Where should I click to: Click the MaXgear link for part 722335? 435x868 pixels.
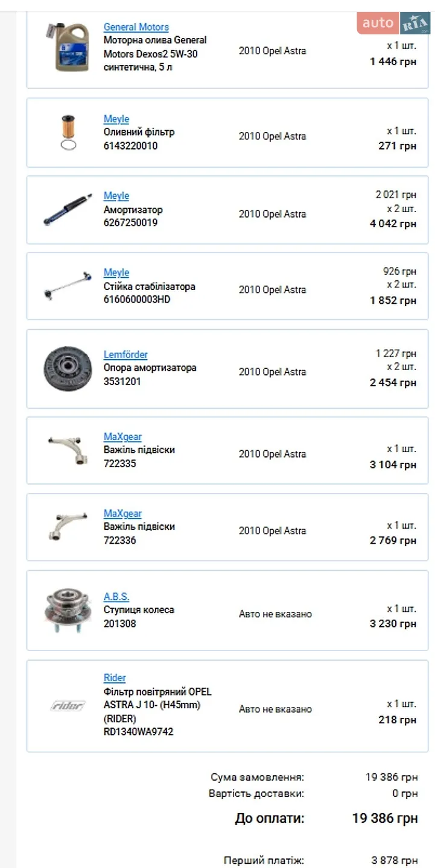(x=122, y=436)
